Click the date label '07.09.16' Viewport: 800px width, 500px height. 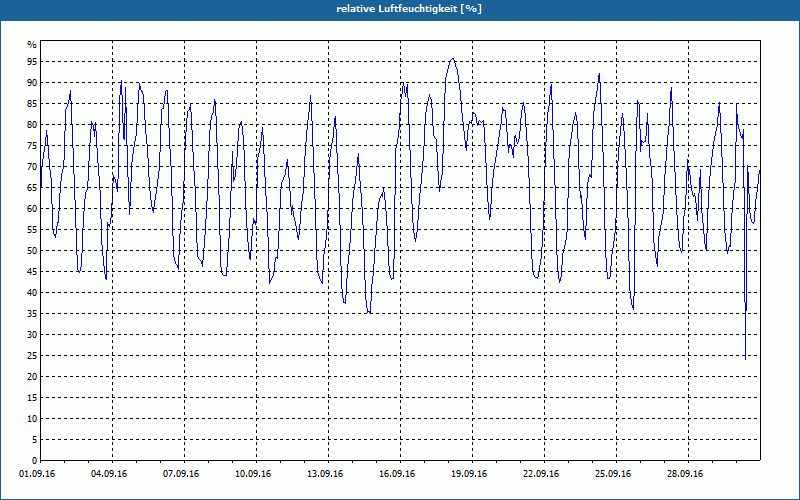[181, 474]
